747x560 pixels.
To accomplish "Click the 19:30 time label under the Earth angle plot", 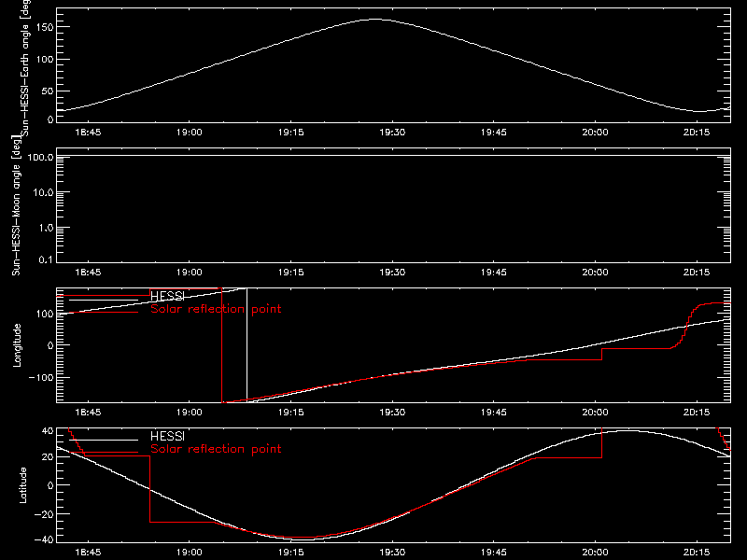I will pos(392,132).
